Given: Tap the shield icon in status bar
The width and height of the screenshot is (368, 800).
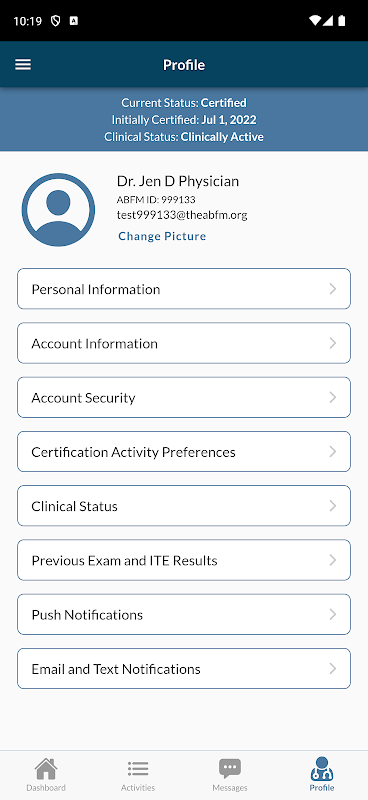Looking at the screenshot, I should pos(55,21).
